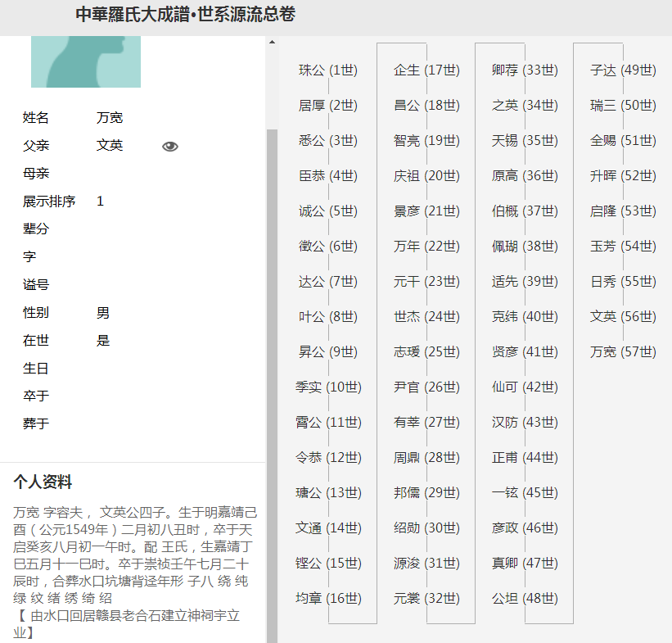Image resolution: width=672 pixels, height=643 pixels.
Task: Select 文通 (14世)
Action: click(x=328, y=528)
